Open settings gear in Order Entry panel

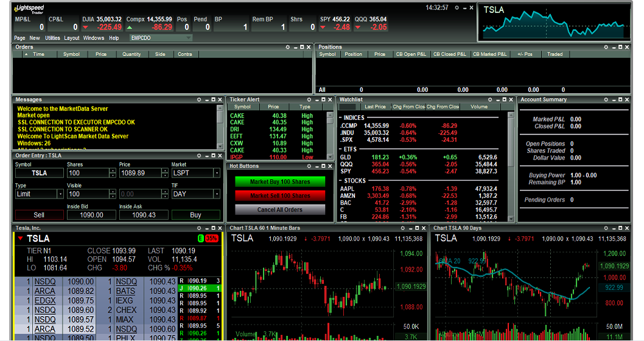coord(199,156)
